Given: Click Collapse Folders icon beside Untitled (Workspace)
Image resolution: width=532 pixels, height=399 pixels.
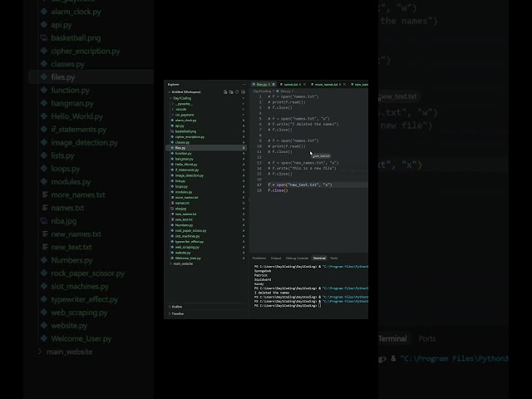Looking at the screenshot, I should point(243,92).
